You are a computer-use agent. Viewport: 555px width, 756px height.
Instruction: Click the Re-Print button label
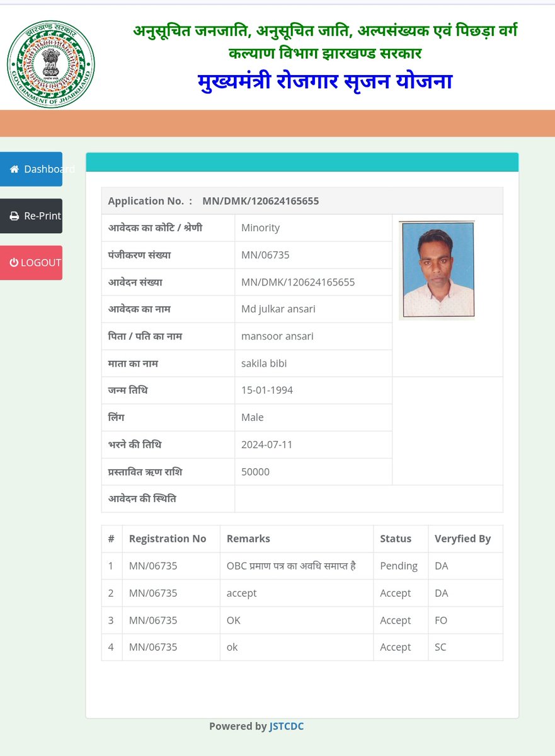point(43,216)
